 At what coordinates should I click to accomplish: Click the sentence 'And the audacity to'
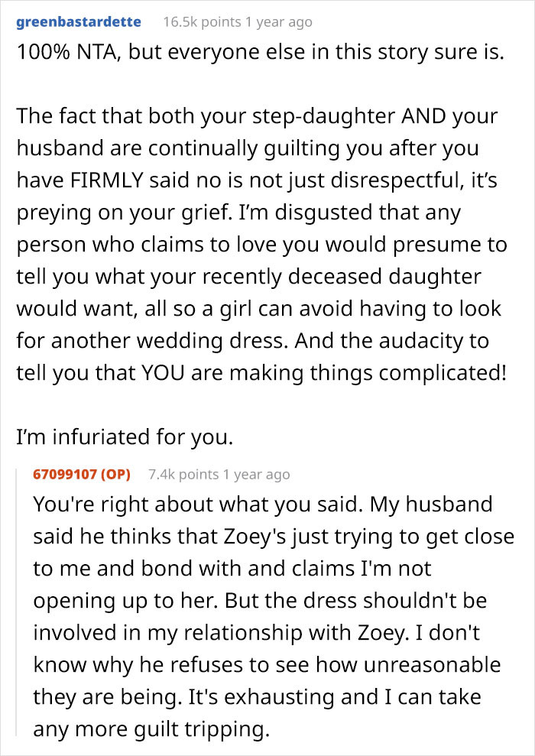(x=392, y=340)
